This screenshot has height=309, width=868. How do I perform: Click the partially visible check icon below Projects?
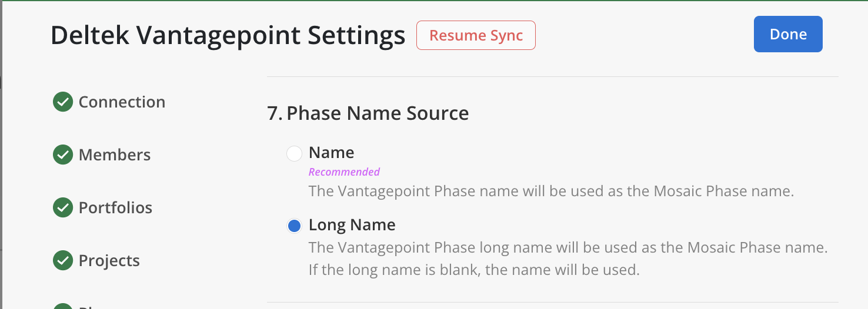coord(63,306)
